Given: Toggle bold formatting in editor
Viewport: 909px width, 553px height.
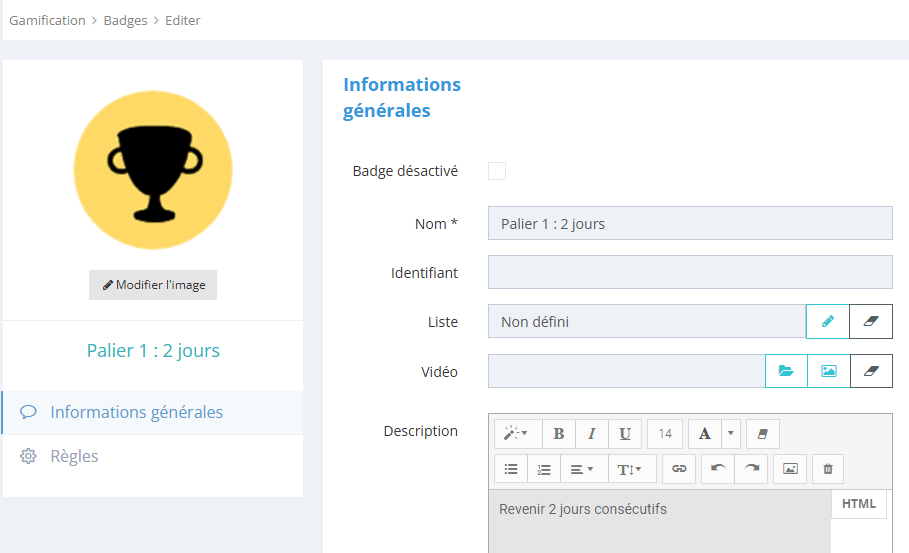Looking at the screenshot, I should tap(559, 434).
